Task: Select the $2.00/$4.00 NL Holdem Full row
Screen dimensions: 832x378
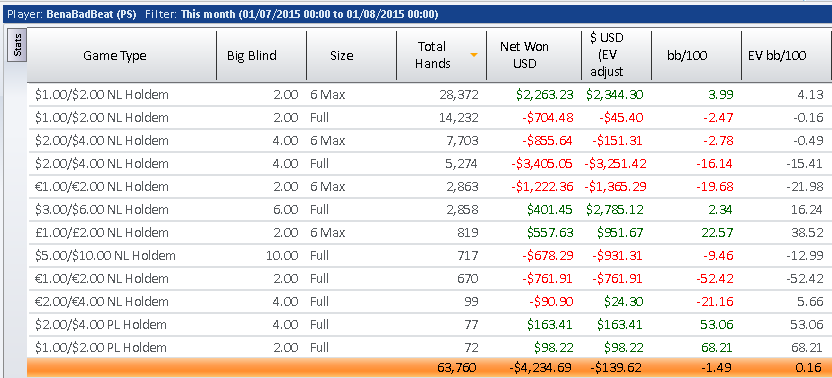Action: [x=429, y=164]
